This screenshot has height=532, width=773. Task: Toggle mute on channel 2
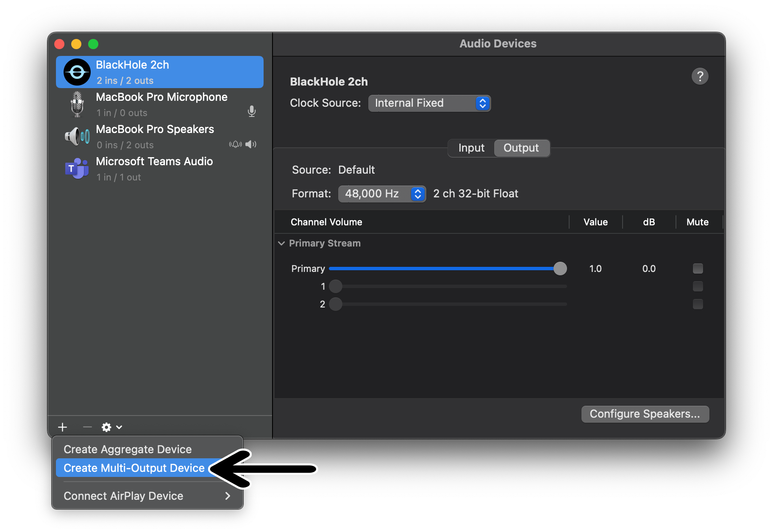click(698, 304)
